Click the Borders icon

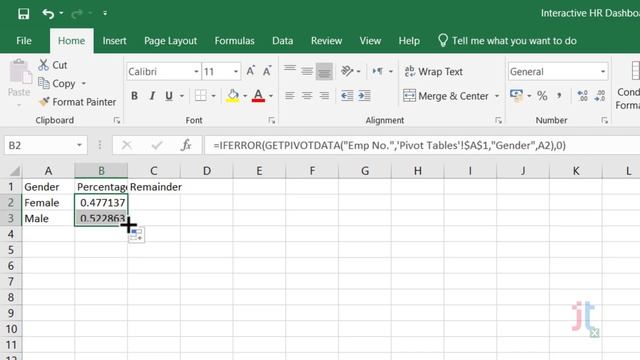pos(200,96)
